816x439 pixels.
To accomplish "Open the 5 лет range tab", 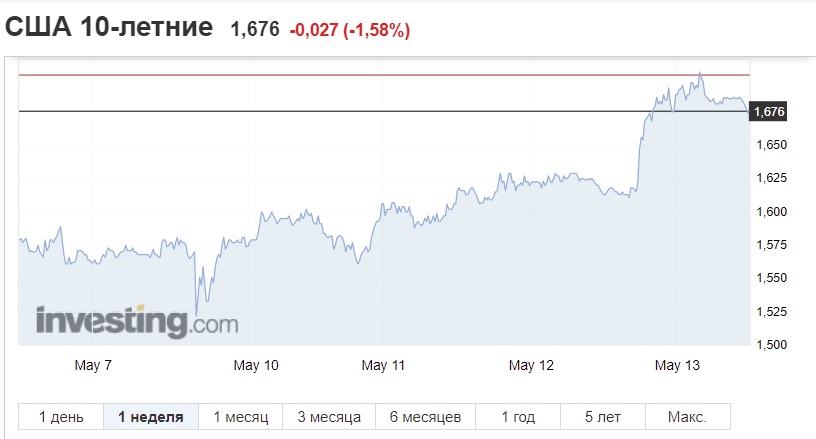I will pyautogui.click(x=603, y=417).
